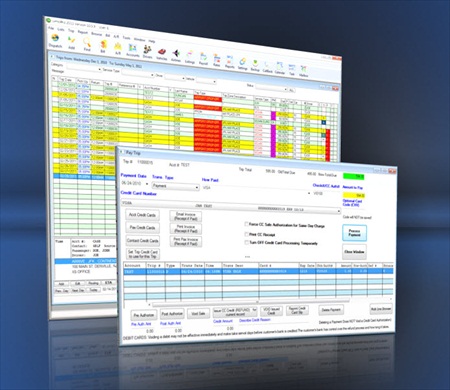
Task: Open the Bill toolbar icon
Action: (103, 46)
